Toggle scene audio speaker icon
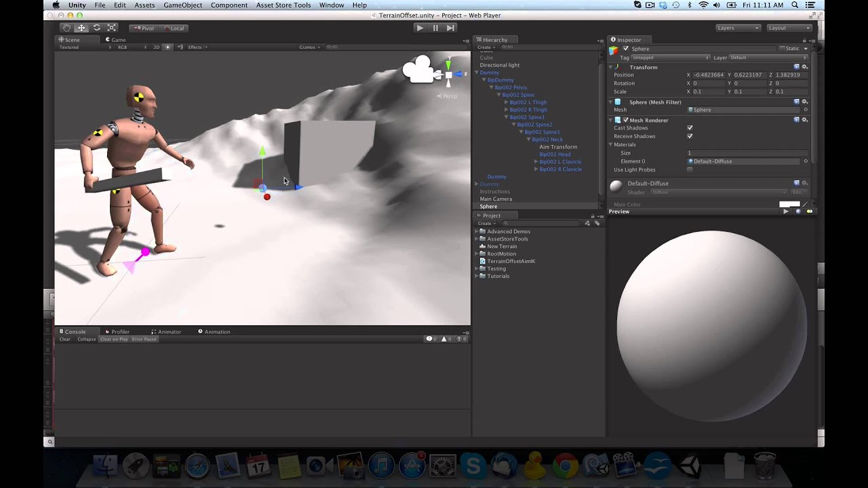The image size is (868, 488). point(178,47)
